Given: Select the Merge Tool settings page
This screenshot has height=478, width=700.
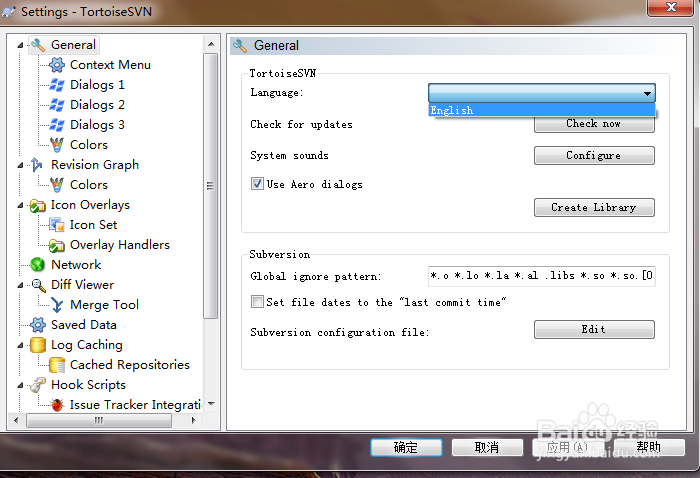Looking at the screenshot, I should click(x=104, y=305).
